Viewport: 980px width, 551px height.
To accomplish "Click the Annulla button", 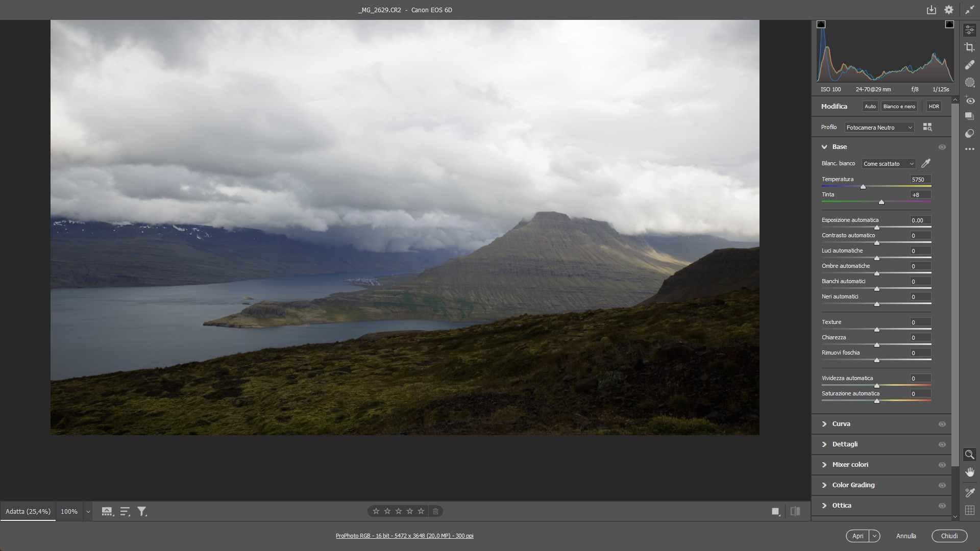I will [x=906, y=536].
